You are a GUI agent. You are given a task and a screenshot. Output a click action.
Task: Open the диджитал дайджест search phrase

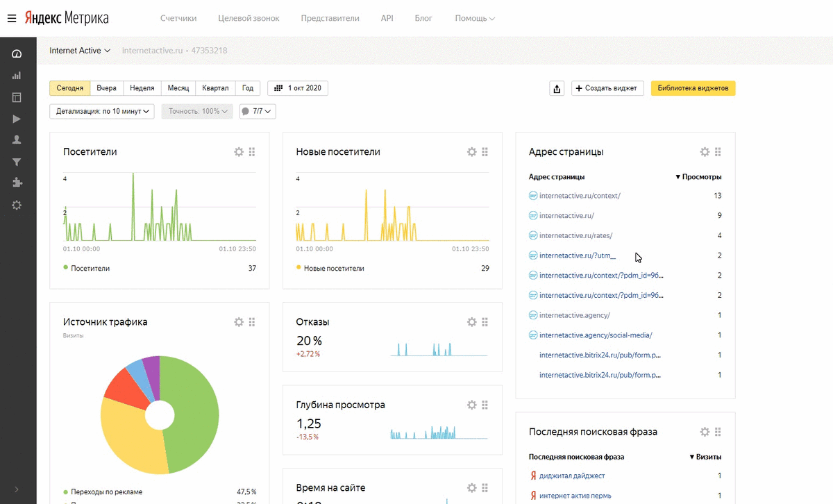pyautogui.click(x=572, y=476)
